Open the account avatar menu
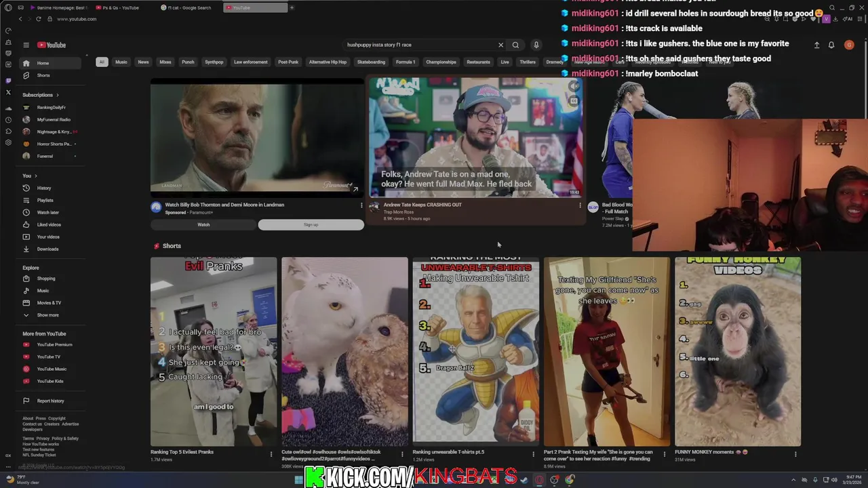 click(x=849, y=45)
